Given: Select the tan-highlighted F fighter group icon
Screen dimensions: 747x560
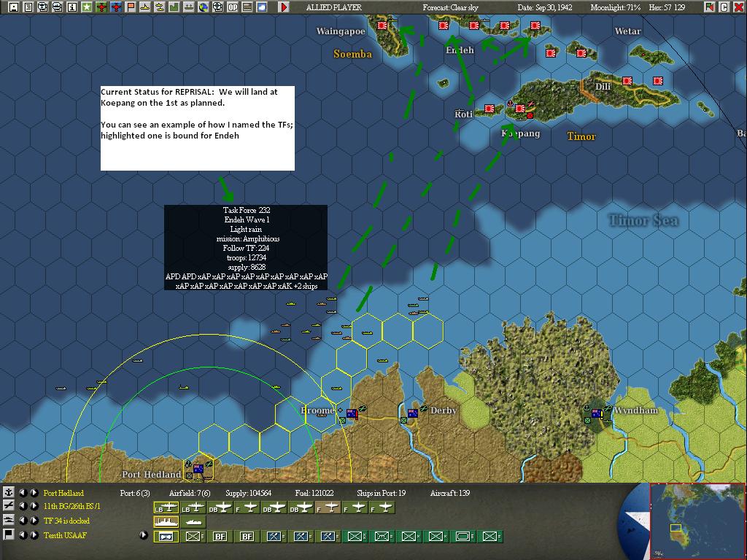Looking at the screenshot, I should click(x=328, y=507).
